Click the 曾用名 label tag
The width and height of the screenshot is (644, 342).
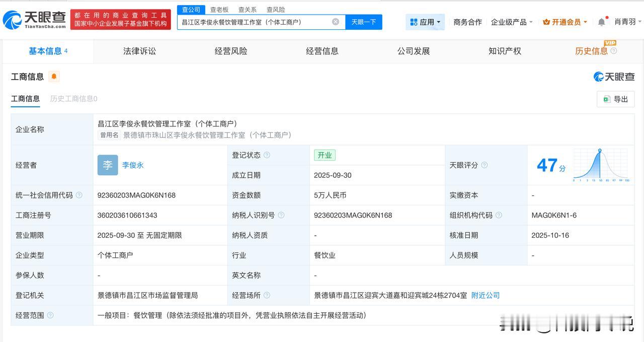(109, 135)
